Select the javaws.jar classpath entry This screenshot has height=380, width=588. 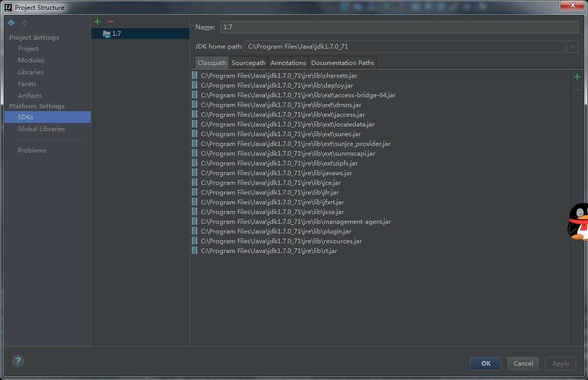pos(276,173)
